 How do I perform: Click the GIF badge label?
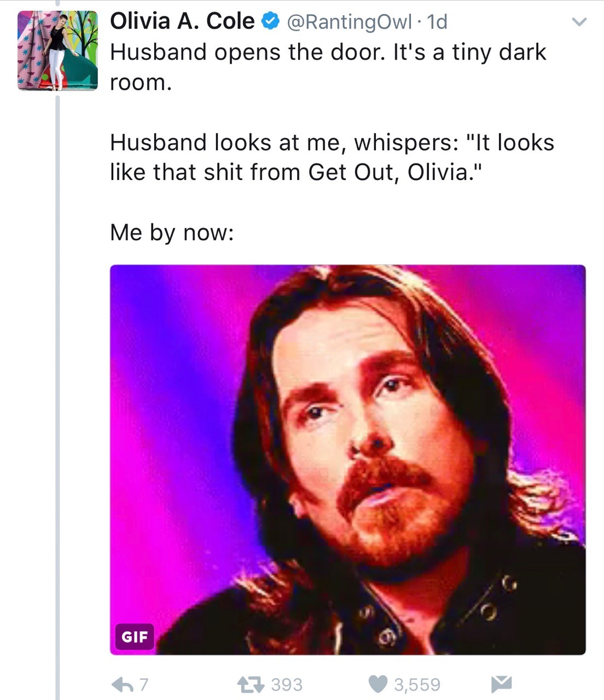pyautogui.click(x=134, y=637)
